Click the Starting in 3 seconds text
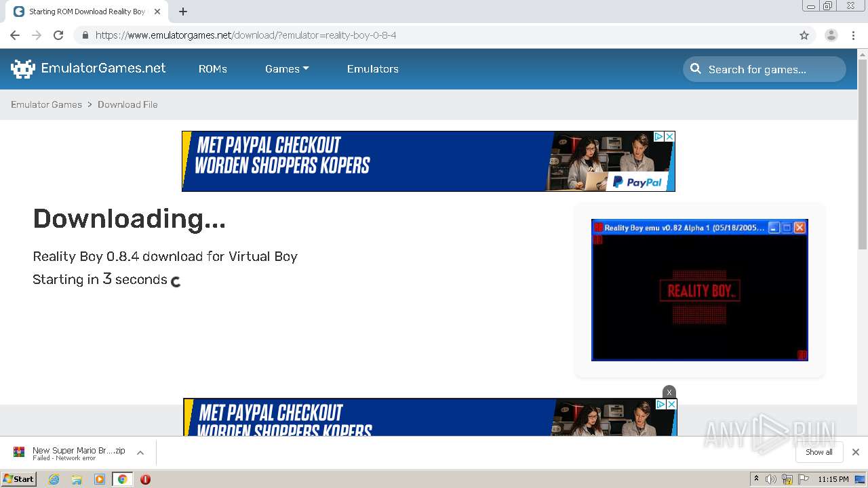868x488 pixels. (x=100, y=279)
